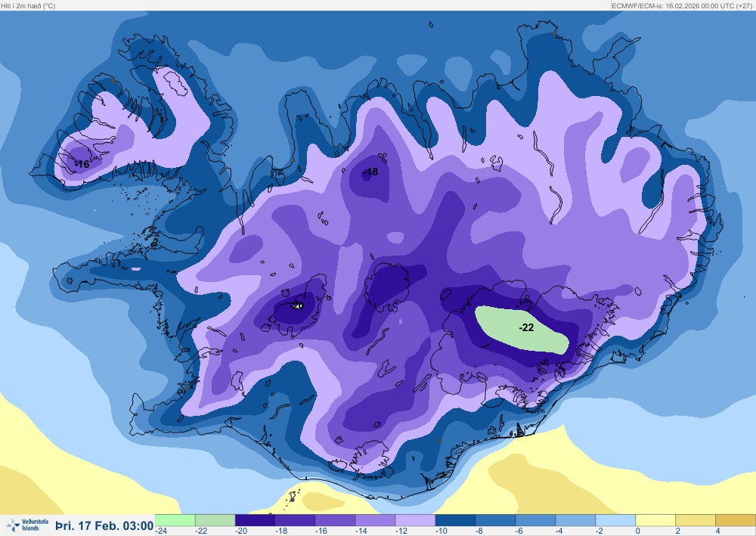The width and height of the screenshot is (756, 536).
Task: Select the pale yellow swatch between 0 and 2
Action: (x=655, y=520)
